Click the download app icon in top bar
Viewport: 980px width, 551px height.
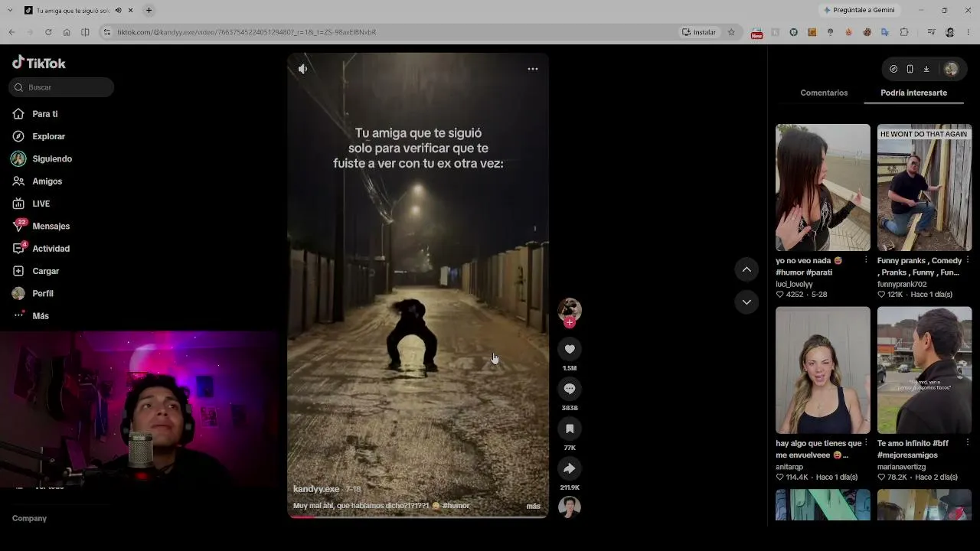point(926,69)
